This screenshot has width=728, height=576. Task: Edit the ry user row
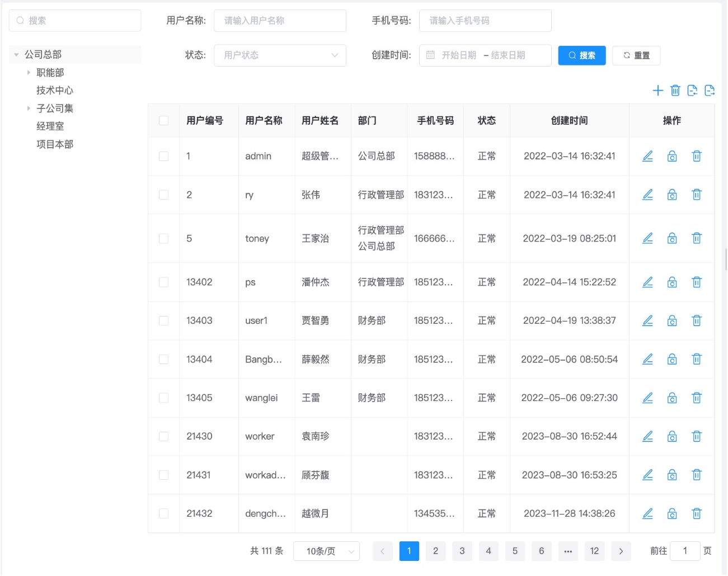coord(647,195)
